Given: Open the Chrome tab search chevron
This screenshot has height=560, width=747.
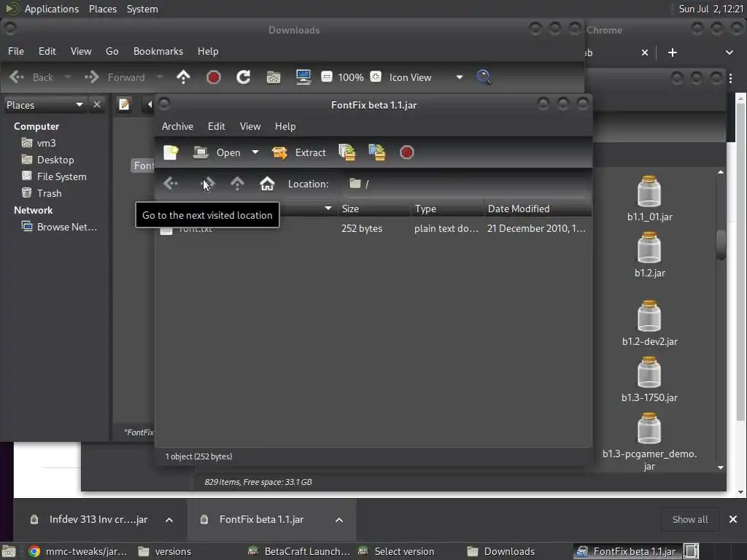Looking at the screenshot, I should click(729, 52).
